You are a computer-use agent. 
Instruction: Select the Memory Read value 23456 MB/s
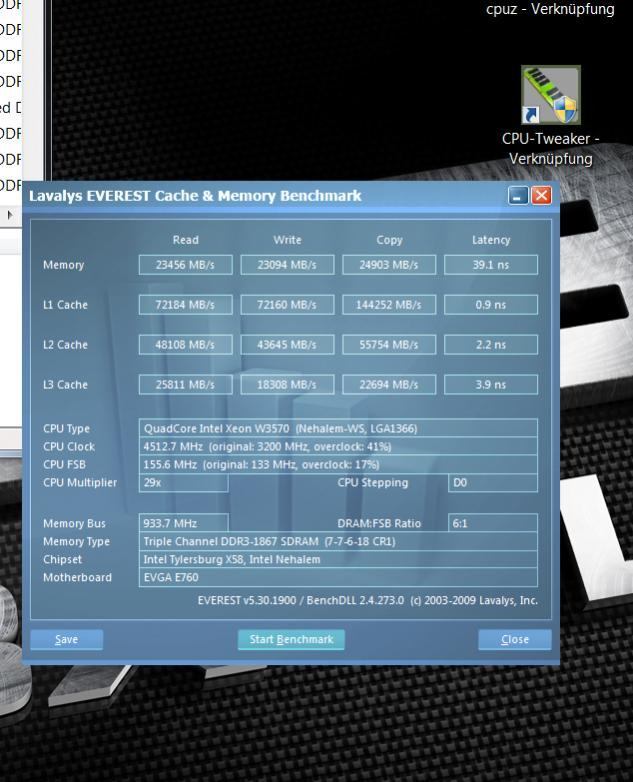click(x=186, y=265)
